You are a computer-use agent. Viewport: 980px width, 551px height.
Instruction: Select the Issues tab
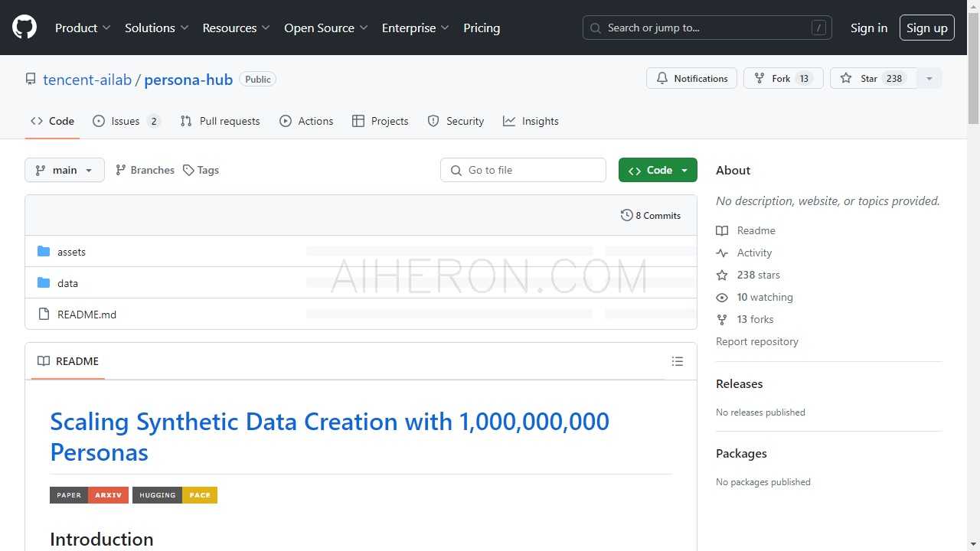click(126, 121)
